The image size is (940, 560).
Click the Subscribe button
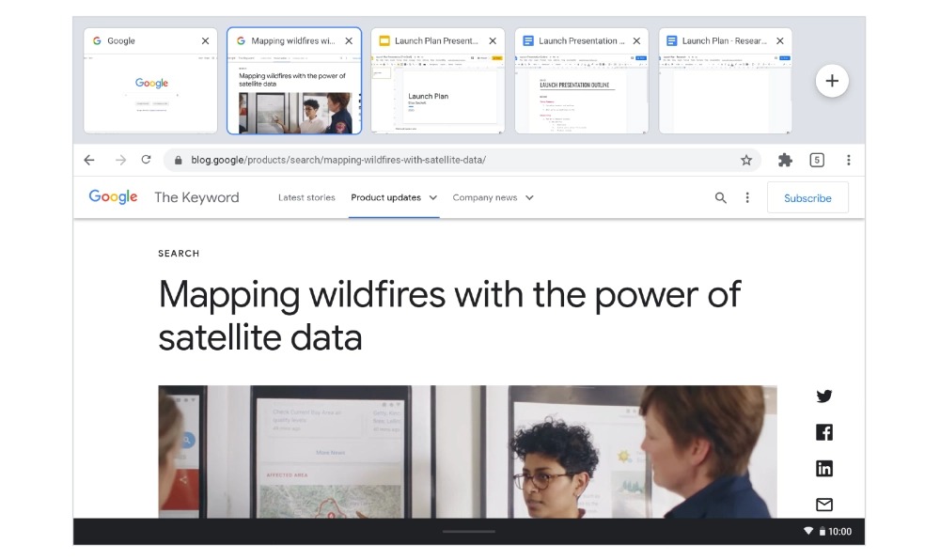tap(807, 198)
